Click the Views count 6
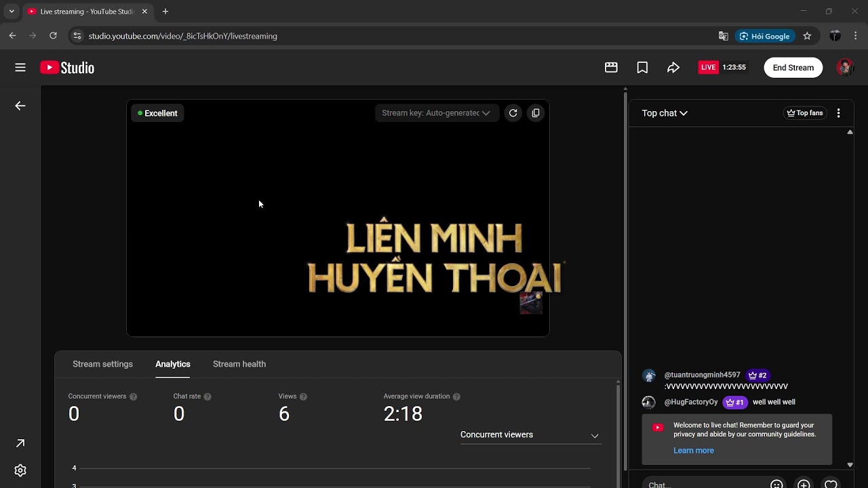This screenshot has height=488, width=868. coord(284,413)
